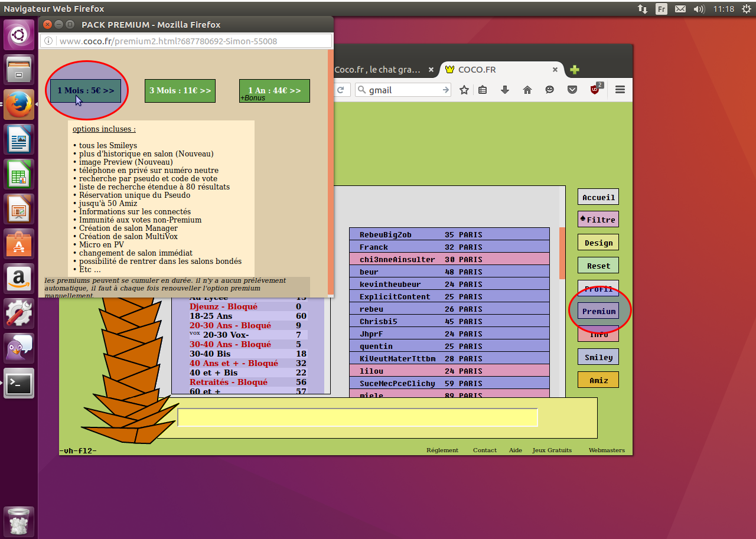Click the Reset button
The image size is (756, 539).
click(x=598, y=266)
